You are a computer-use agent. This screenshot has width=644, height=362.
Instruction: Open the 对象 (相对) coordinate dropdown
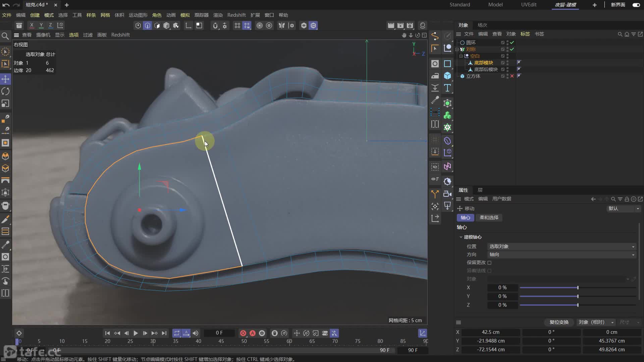596,322
